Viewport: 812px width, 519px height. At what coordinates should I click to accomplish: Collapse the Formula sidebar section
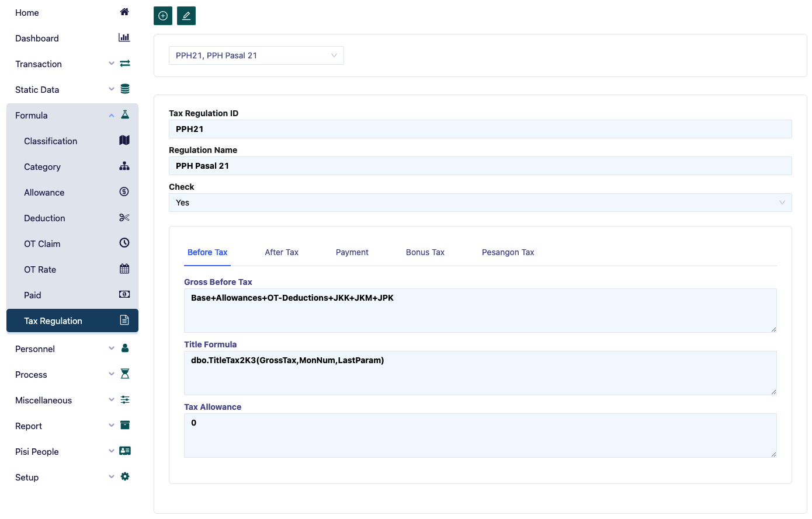tap(111, 115)
